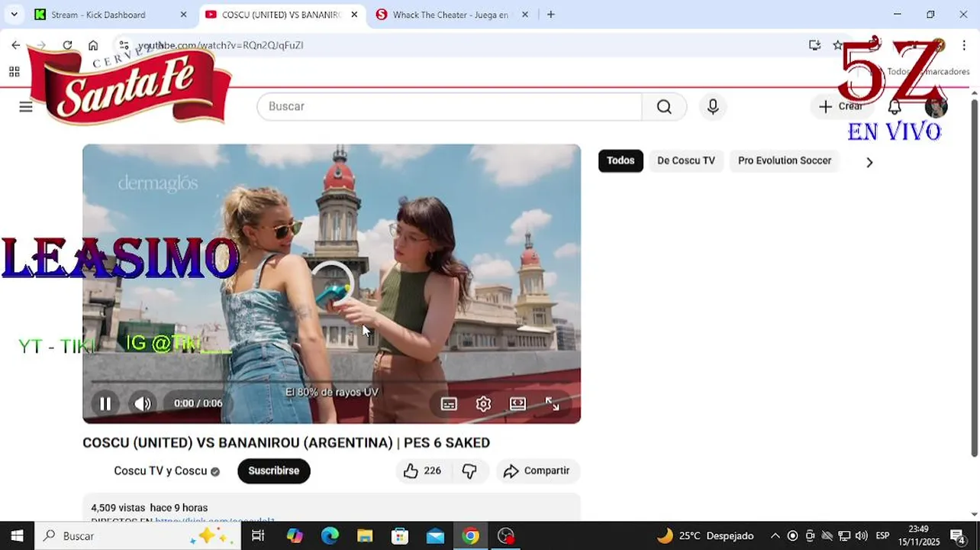Viewport: 980px width, 550px height.
Task: Open site information icon in address bar
Action: (x=124, y=45)
